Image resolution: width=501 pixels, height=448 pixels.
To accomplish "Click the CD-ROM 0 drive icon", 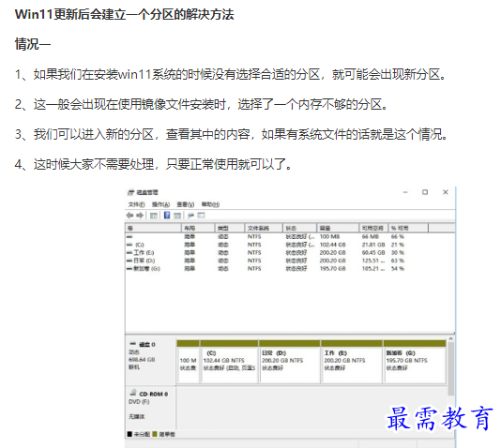I will (x=133, y=393).
